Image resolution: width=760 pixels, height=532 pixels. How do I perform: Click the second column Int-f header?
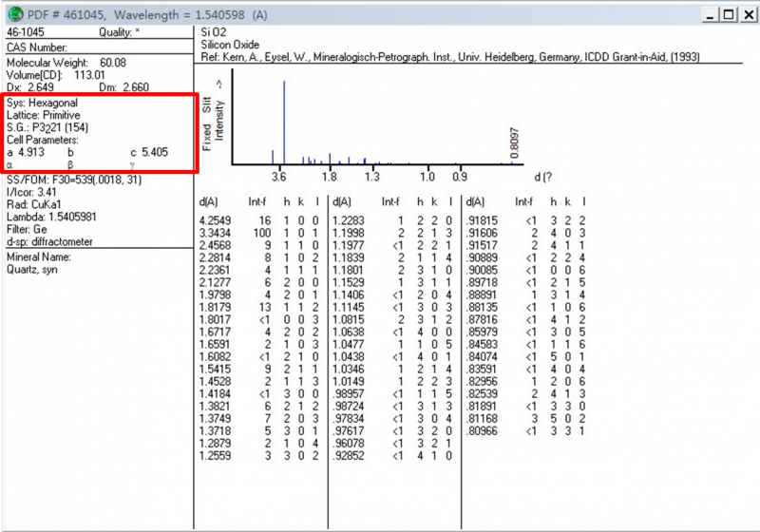pyautogui.click(x=390, y=202)
